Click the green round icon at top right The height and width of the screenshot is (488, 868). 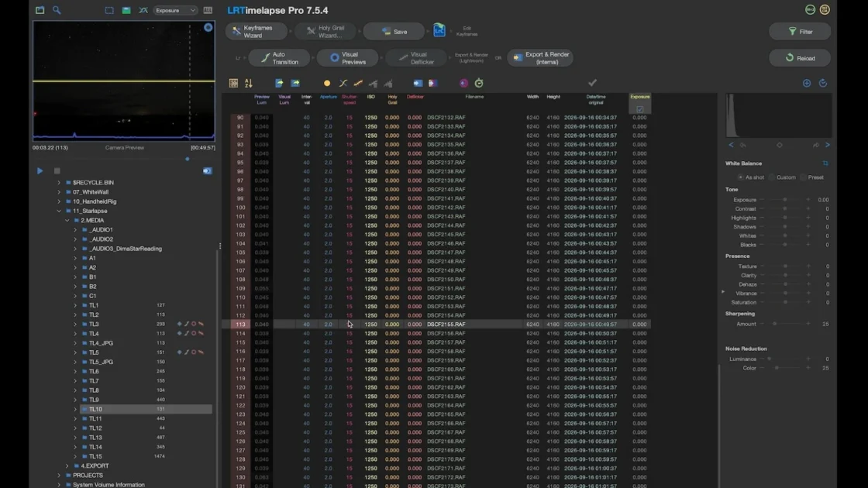[x=810, y=10]
